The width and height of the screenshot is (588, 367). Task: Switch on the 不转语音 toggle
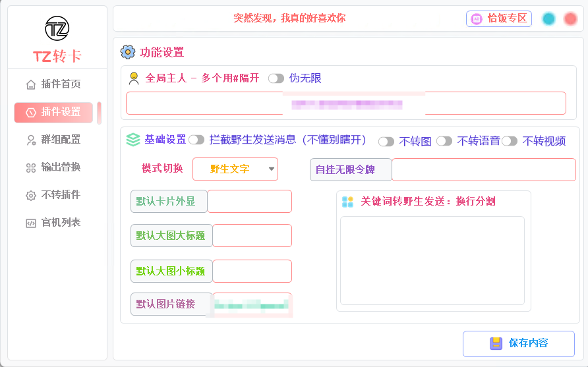pos(444,141)
